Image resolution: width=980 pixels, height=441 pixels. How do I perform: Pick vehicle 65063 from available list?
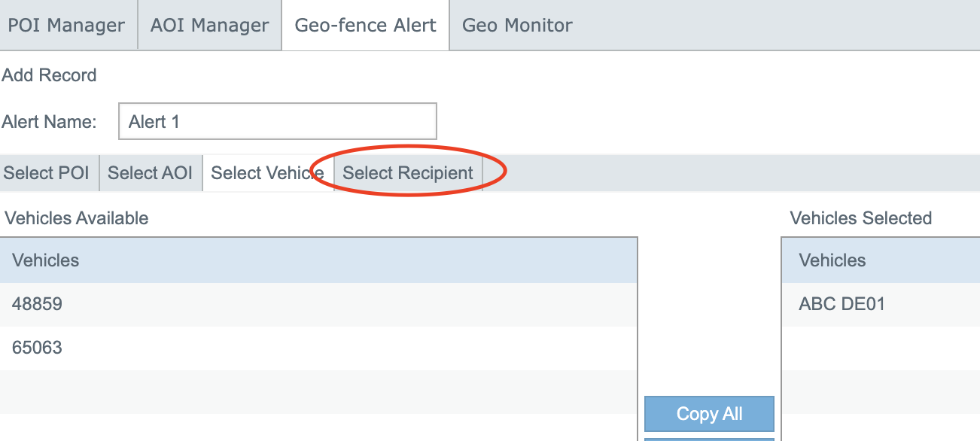pyautogui.click(x=38, y=348)
